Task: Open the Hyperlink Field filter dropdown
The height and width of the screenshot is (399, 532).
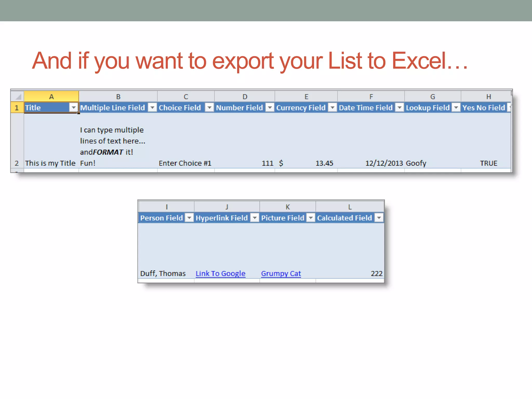Action: pyautogui.click(x=255, y=217)
